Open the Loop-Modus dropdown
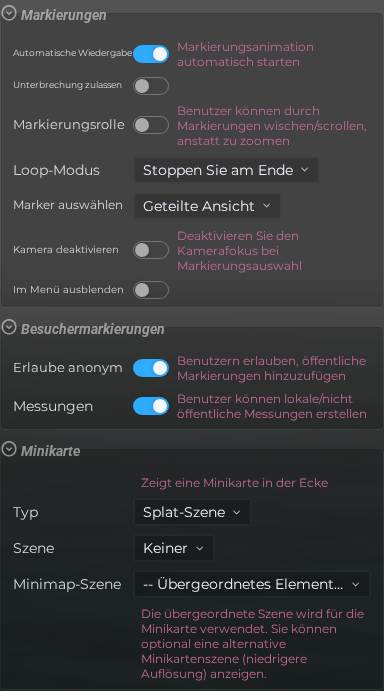This screenshot has height=691, width=384. [226, 170]
